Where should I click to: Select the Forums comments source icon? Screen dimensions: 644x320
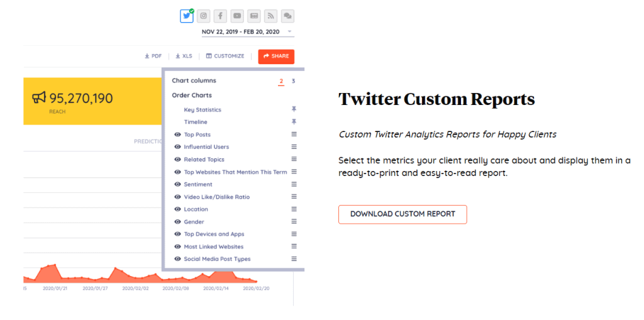(x=287, y=16)
